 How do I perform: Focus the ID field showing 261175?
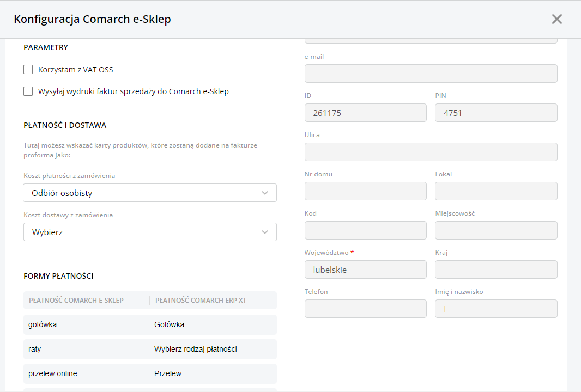pyautogui.click(x=365, y=113)
